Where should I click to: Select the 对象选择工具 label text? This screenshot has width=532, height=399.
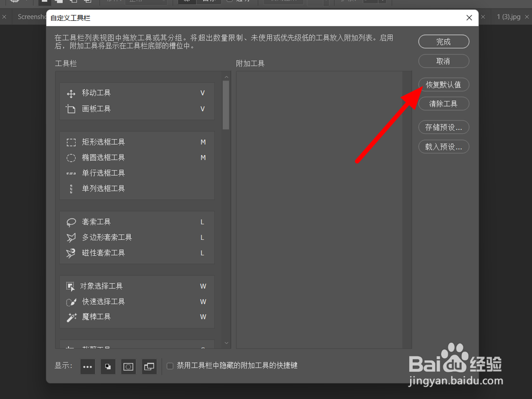tap(102, 286)
